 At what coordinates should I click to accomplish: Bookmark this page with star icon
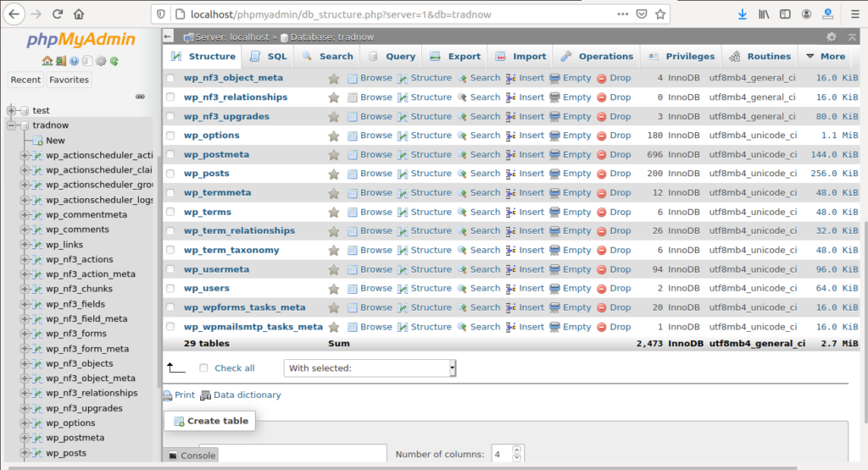[x=660, y=14]
